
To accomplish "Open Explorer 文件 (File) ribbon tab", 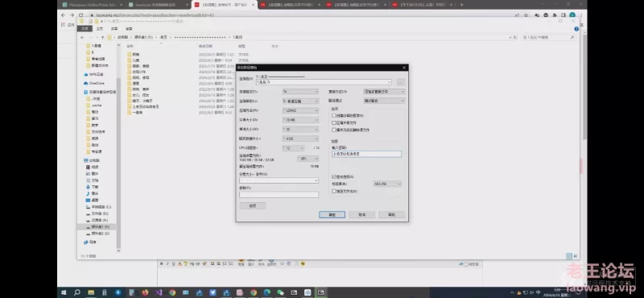I will (x=85, y=29).
